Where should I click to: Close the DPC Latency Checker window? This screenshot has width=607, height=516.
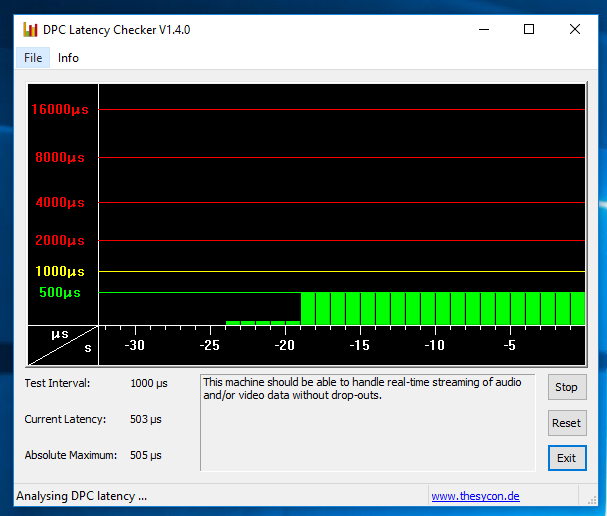point(575,29)
